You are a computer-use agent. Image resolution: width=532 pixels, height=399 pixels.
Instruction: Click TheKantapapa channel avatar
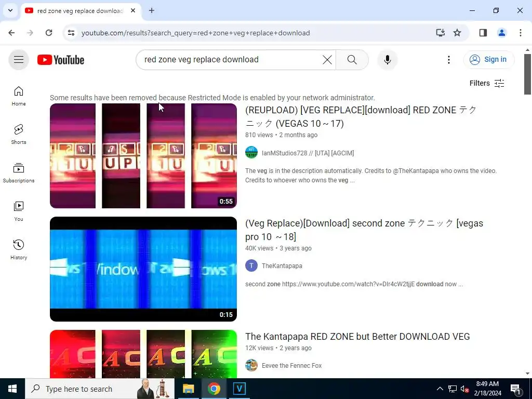click(251, 265)
